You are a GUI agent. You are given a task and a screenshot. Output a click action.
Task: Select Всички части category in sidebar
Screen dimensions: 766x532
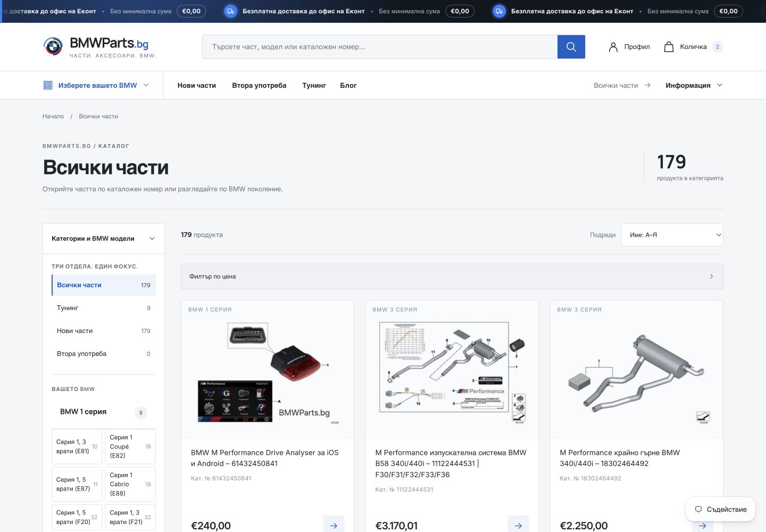point(104,285)
